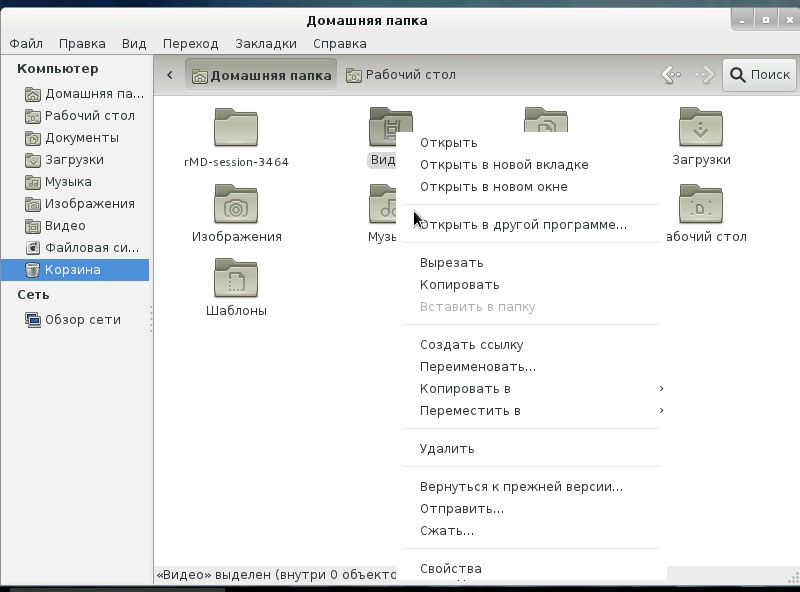Choose Создать ссылку in context menu
The width and height of the screenshot is (800, 592).
(531, 345)
